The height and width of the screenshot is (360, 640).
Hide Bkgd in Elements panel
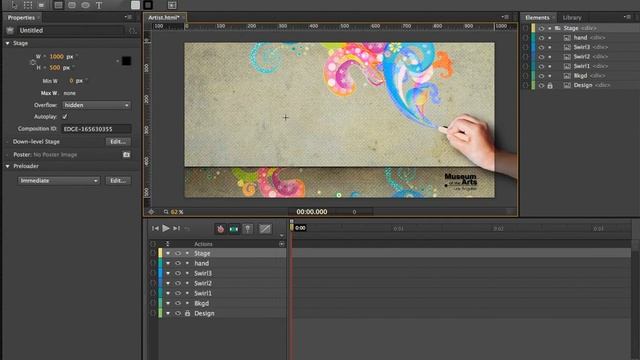click(x=541, y=76)
